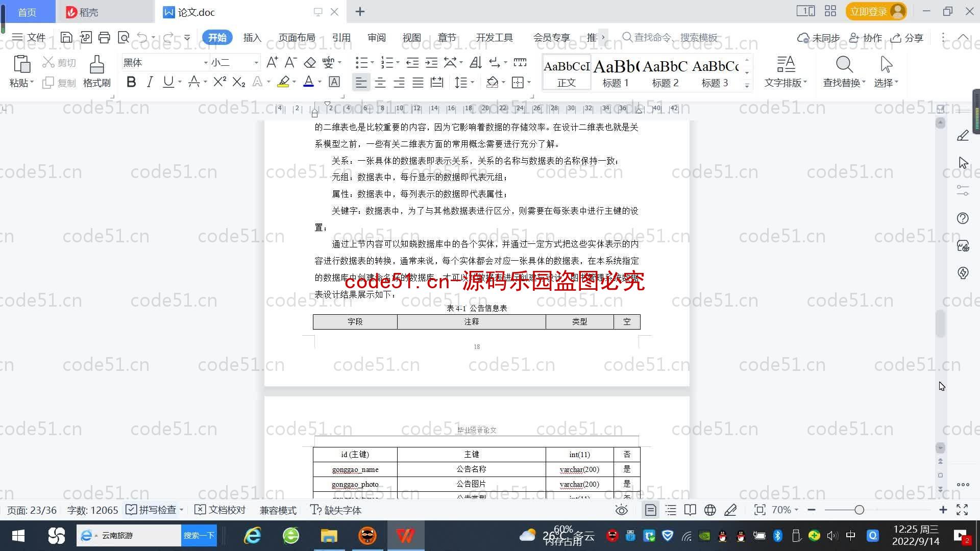Switch to the 稻壳 tab
Image resolution: width=980 pixels, height=551 pixels.
(105, 12)
